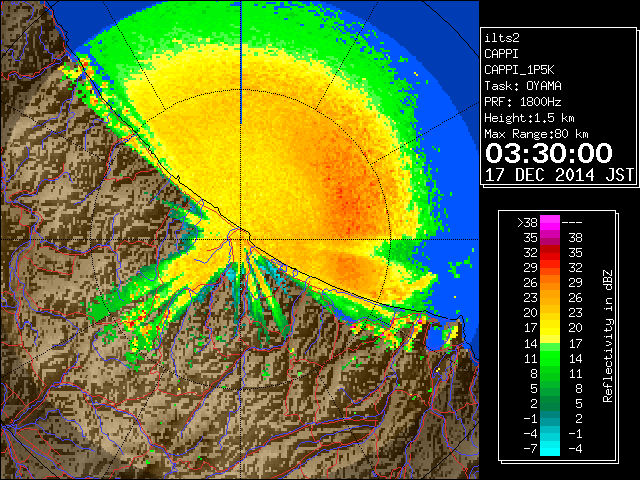Click the 'PRF: 1800Hz' text
The height and width of the screenshot is (480, 640).
tap(523, 102)
